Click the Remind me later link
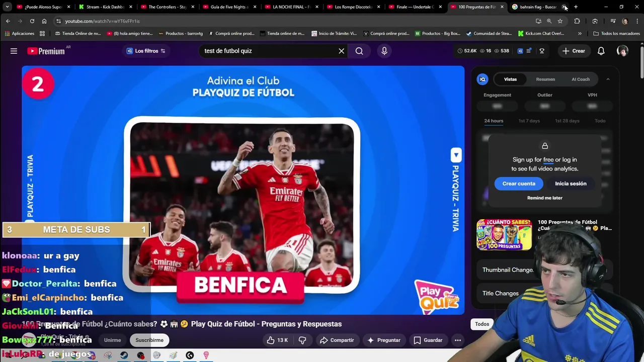 click(x=545, y=198)
